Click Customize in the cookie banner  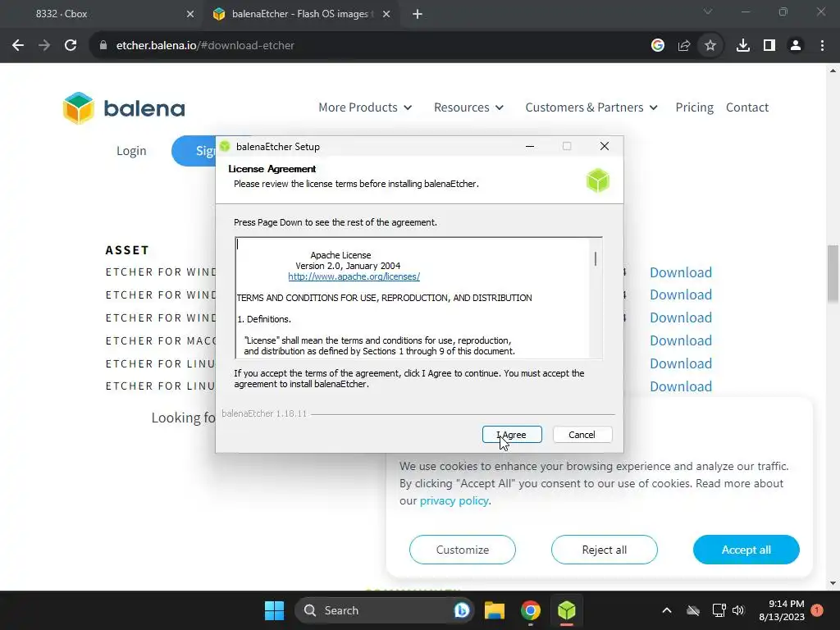463,550
